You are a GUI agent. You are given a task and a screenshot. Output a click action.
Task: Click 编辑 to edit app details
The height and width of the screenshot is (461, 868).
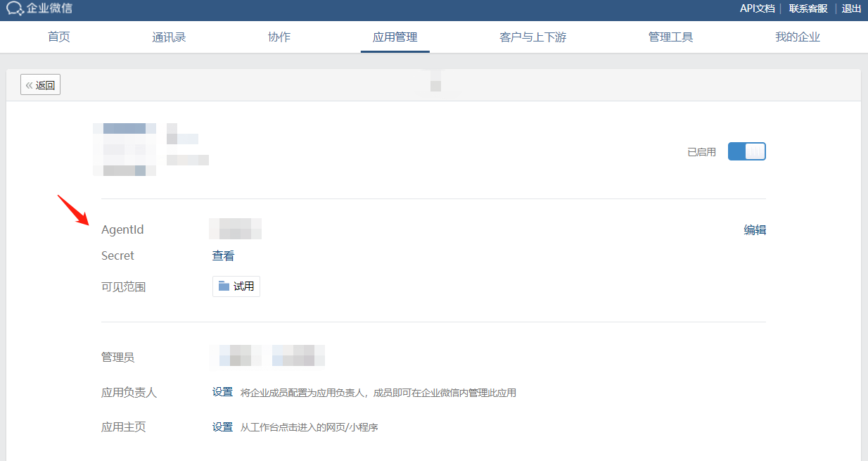click(755, 229)
